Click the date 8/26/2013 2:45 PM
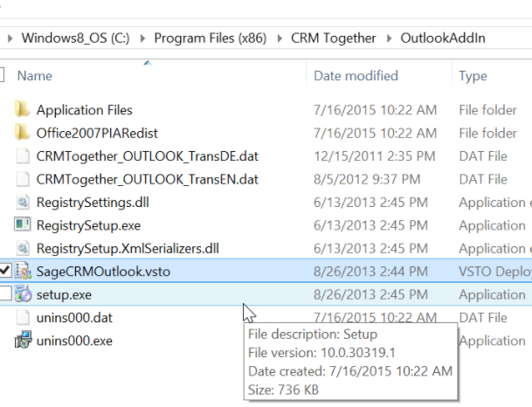Viewport: 532px width, 407px height. (x=370, y=294)
